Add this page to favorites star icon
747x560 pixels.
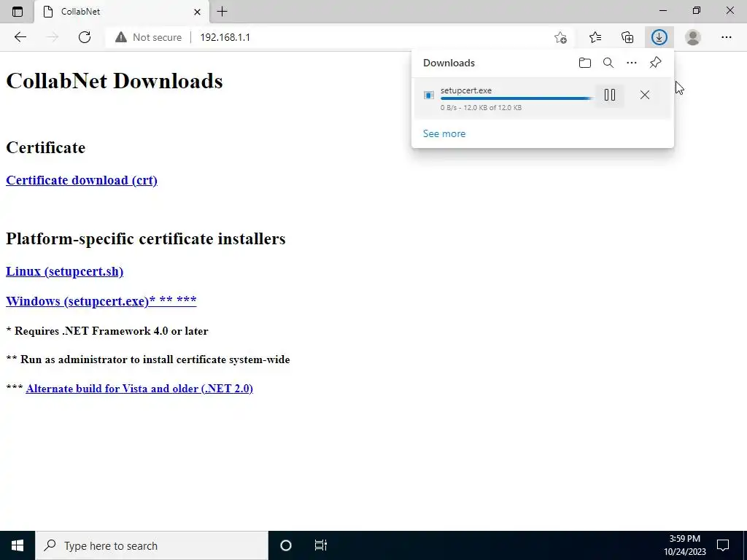click(x=561, y=37)
